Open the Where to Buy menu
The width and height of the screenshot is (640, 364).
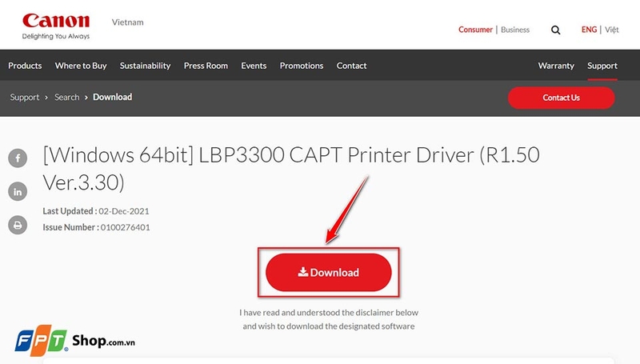[x=81, y=66]
